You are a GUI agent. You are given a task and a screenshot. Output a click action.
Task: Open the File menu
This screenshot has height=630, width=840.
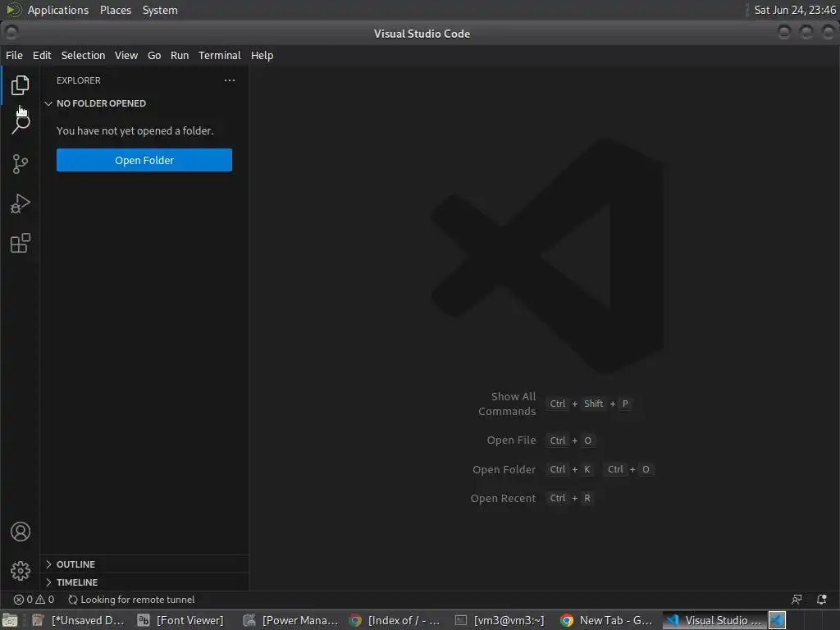14,55
